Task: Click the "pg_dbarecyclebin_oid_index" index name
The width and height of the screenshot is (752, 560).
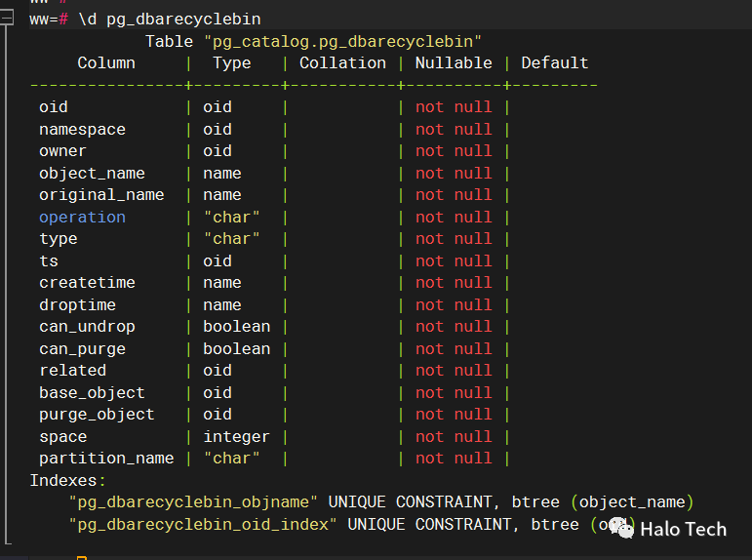Action: click(203, 524)
